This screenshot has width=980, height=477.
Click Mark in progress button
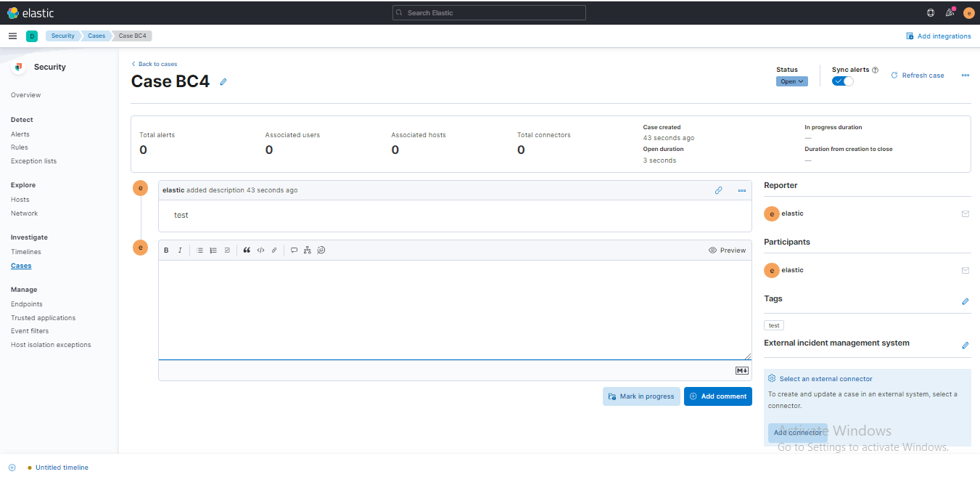tap(641, 396)
